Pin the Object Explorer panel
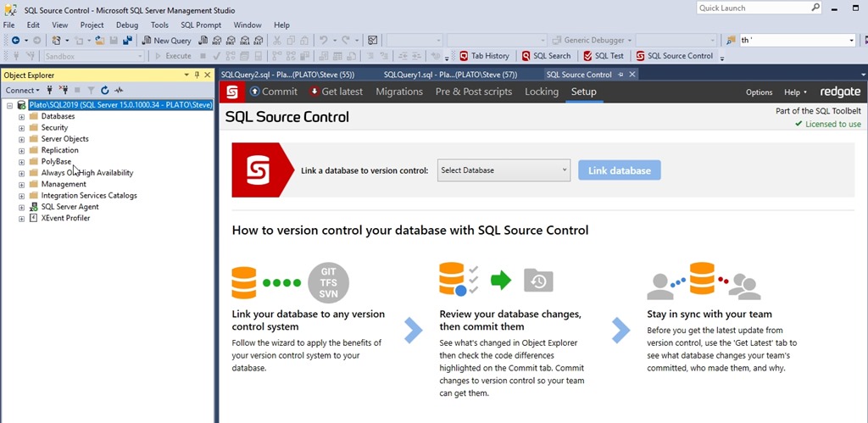The height and width of the screenshot is (423, 868). [198, 75]
